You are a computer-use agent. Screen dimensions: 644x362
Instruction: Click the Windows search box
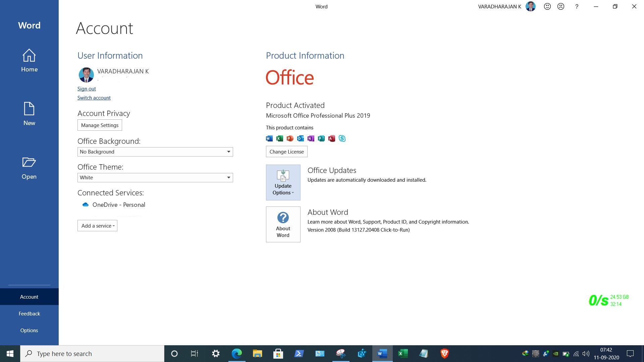[92, 354]
